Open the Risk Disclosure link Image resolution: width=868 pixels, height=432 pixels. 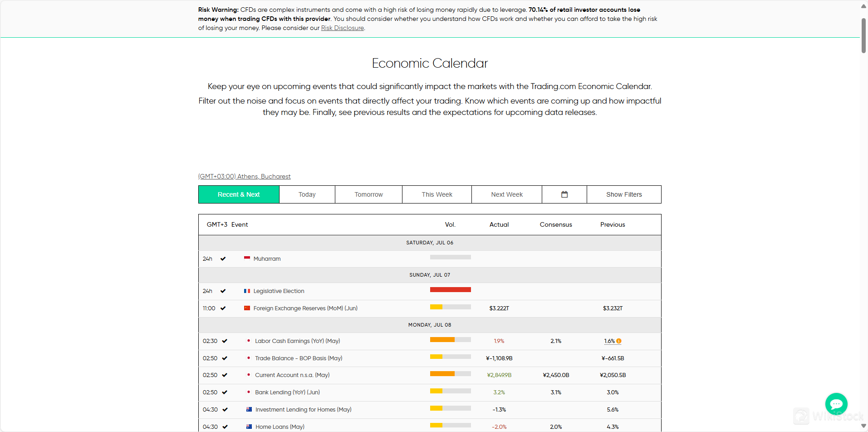click(x=342, y=28)
